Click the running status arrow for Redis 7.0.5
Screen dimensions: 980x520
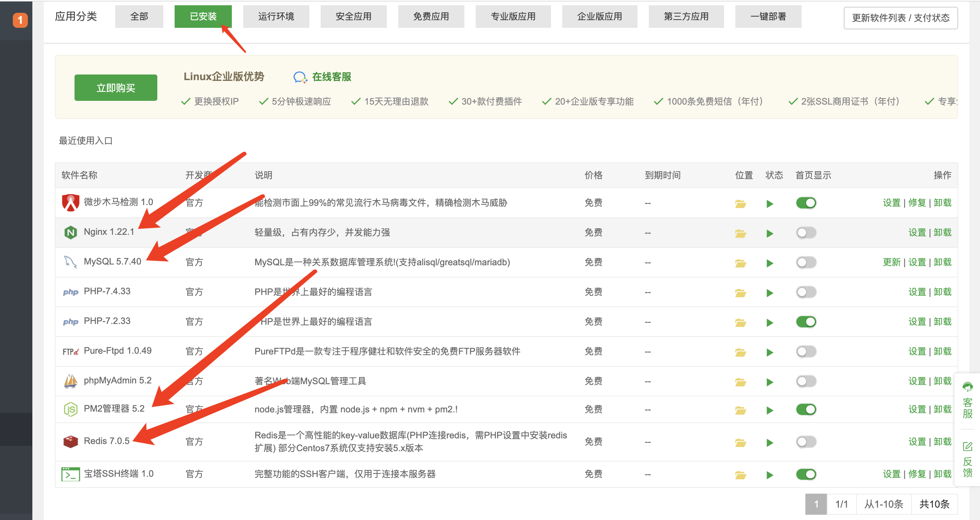coord(770,442)
